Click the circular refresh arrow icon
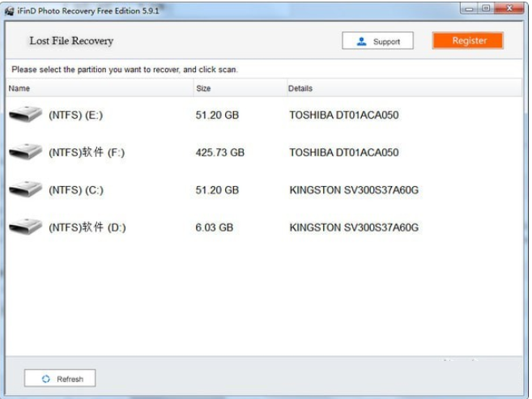Viewport: 532px width, 399px height. click(x=46, y=379)
